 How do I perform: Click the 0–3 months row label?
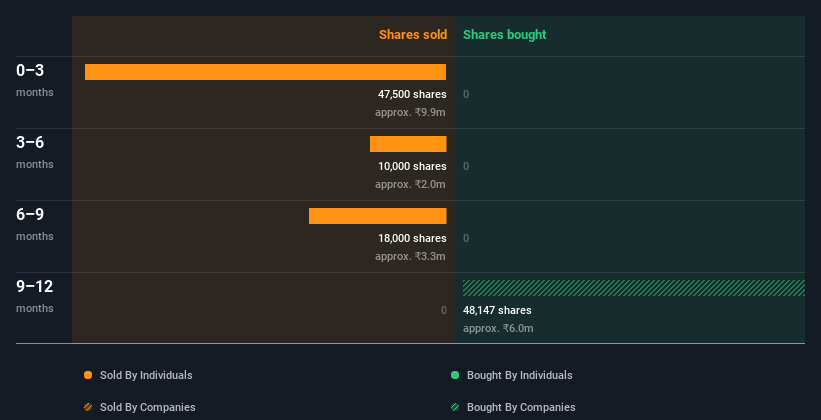point(35,80)
